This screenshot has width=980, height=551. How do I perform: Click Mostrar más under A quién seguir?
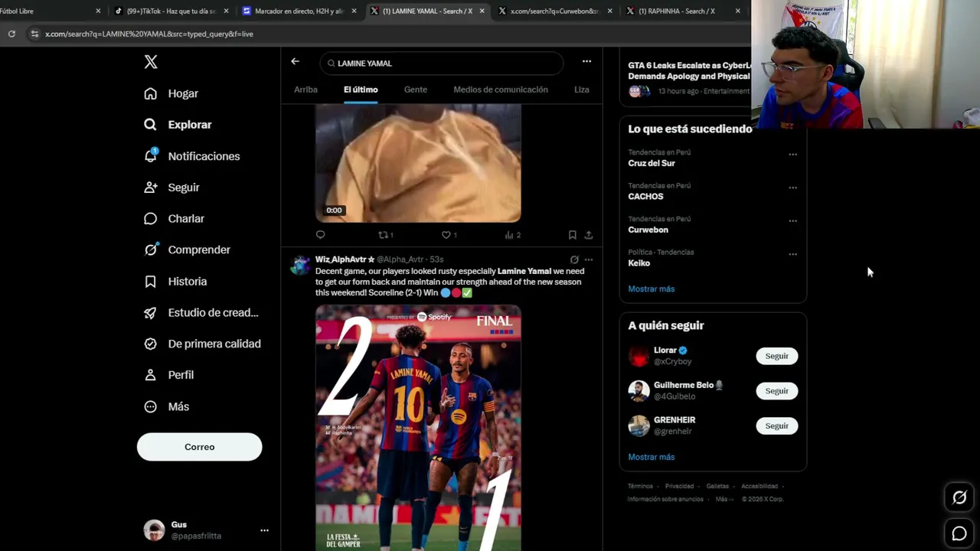pyautogui.click(x=652, y=457)
